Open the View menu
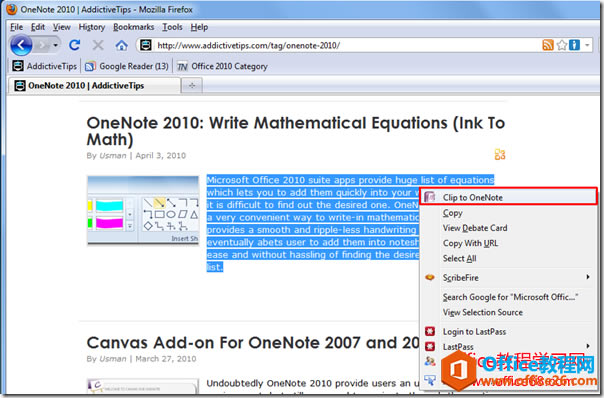Viewport: 604px width, 398px height. point(62,27)
